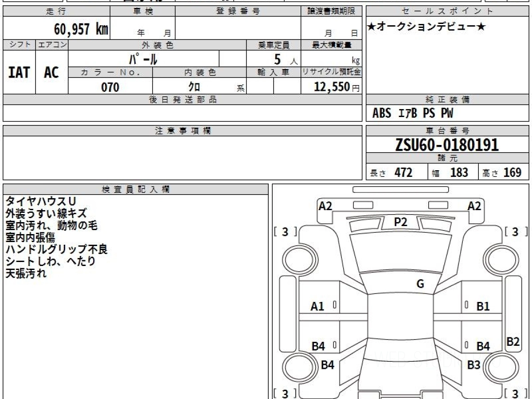The height and width of the screenshot is (399, 532).
Task: Click the chassis number ZSU60-0180191
Action: [447, 145]
